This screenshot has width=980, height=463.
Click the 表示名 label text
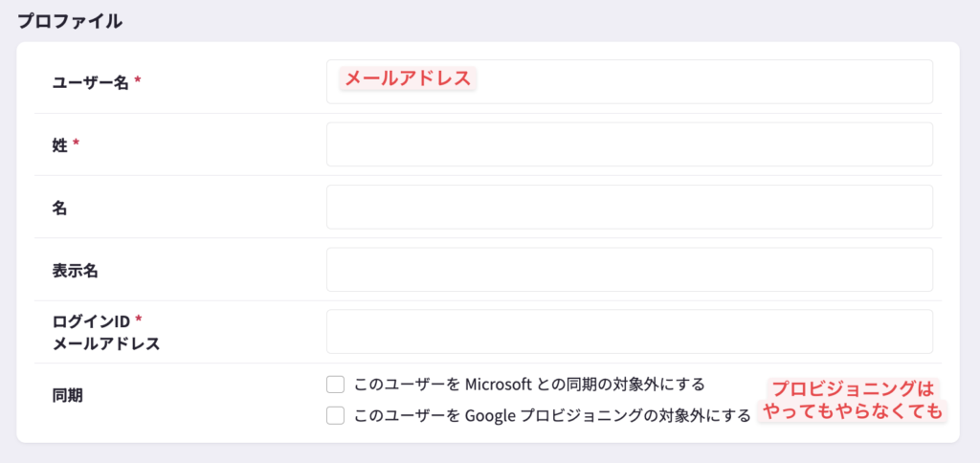tap(76, 270)
